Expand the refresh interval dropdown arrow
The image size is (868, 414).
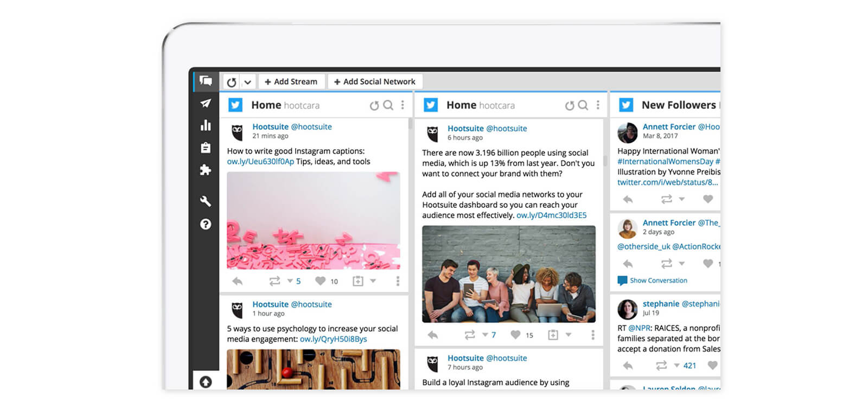coord(247,82)
